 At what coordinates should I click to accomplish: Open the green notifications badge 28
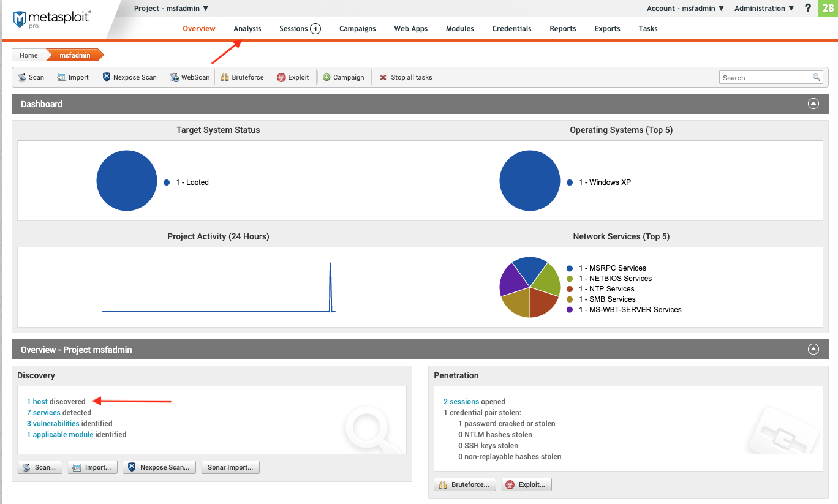[x=828, y=9]
